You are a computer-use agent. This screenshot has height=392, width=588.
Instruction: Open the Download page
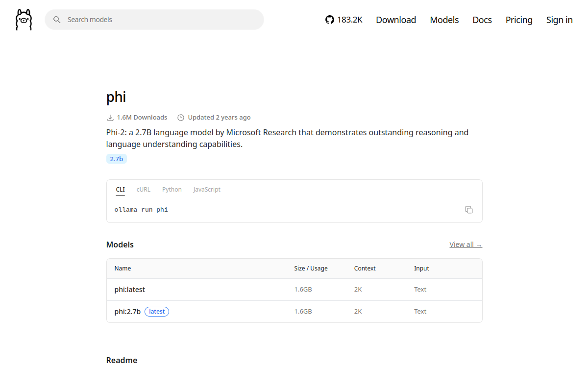pyautogui.click(x=396, y=20)
